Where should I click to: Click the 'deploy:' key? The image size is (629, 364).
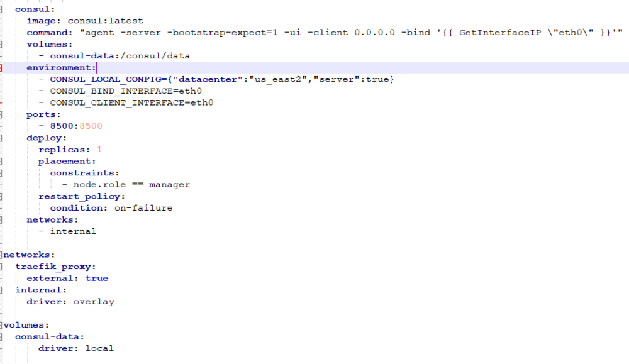coord(47,138)
